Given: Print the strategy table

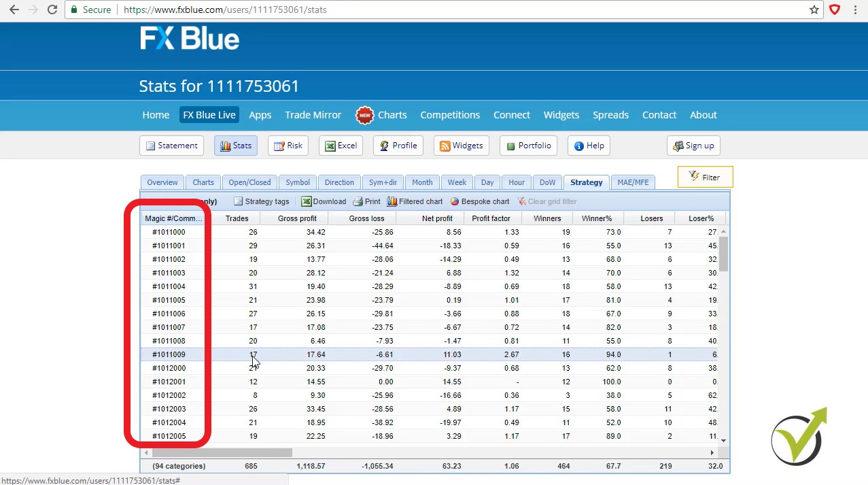Looking at the screenshot, I should point(367,201).
